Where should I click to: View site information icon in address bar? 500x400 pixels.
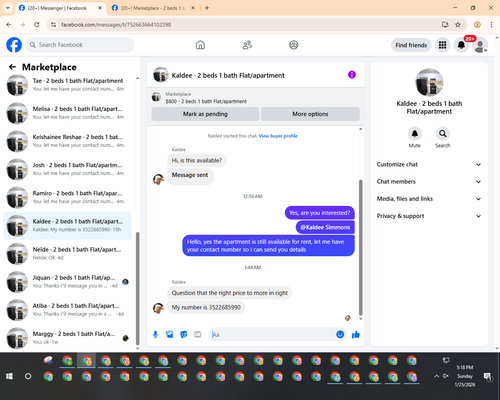pos(53,25)
